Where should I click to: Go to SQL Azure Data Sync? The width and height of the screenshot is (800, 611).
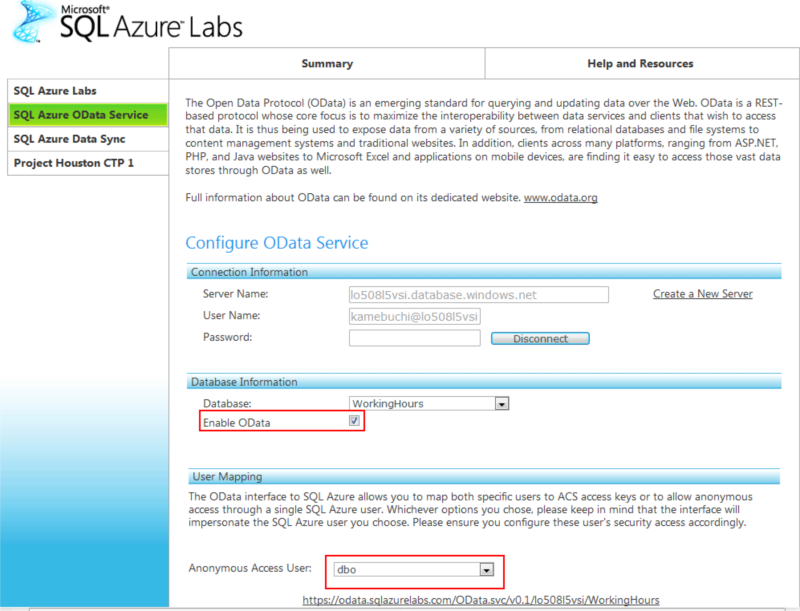(88, 139)
